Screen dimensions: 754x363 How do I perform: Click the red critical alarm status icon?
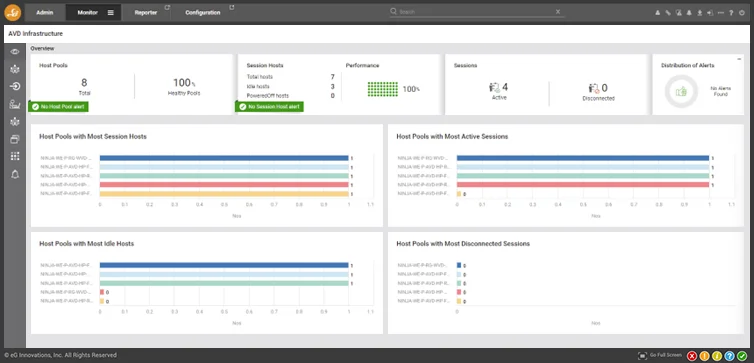pos(692,356)
